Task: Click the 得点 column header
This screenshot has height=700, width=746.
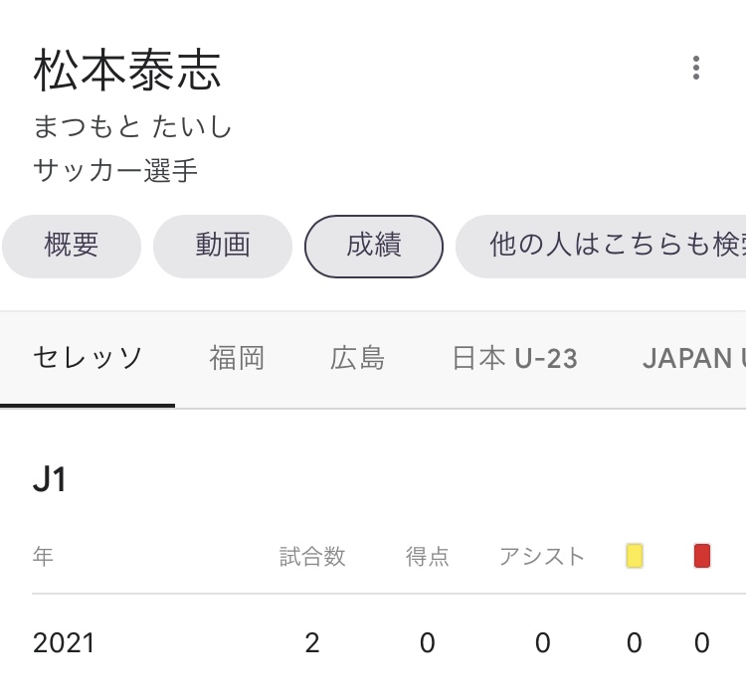Action: pos(428,557)
